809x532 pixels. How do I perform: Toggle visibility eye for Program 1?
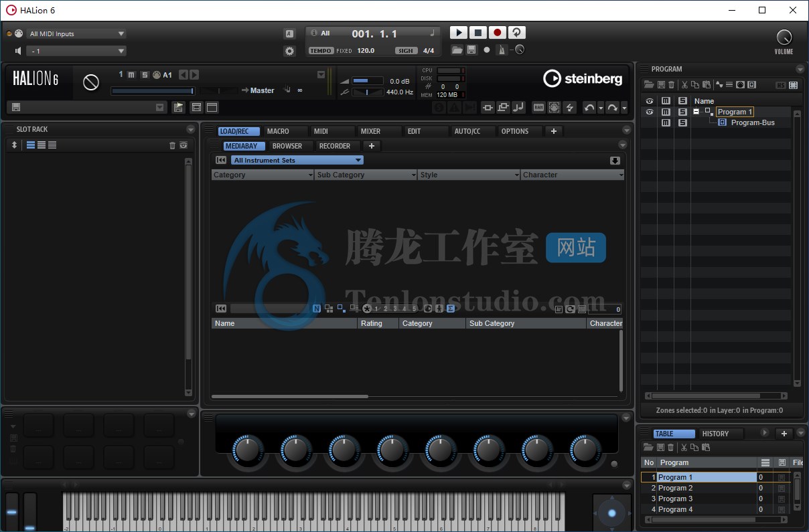point(648,112)
